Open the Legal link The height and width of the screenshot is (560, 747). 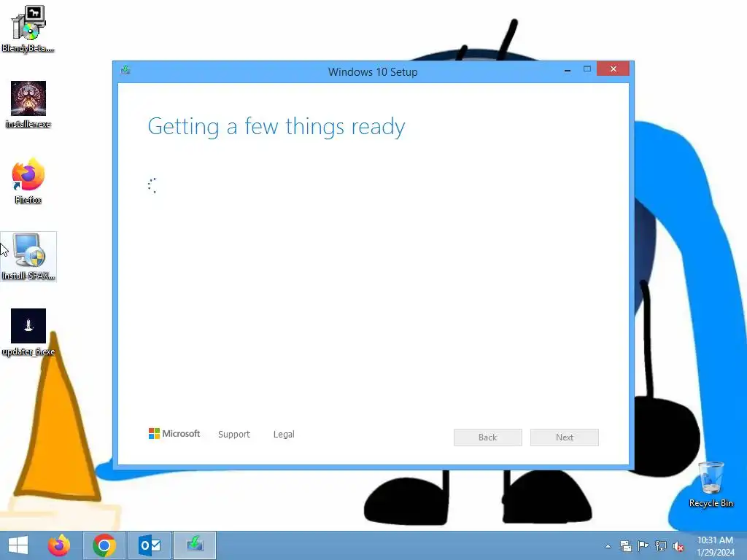[284, 435]
